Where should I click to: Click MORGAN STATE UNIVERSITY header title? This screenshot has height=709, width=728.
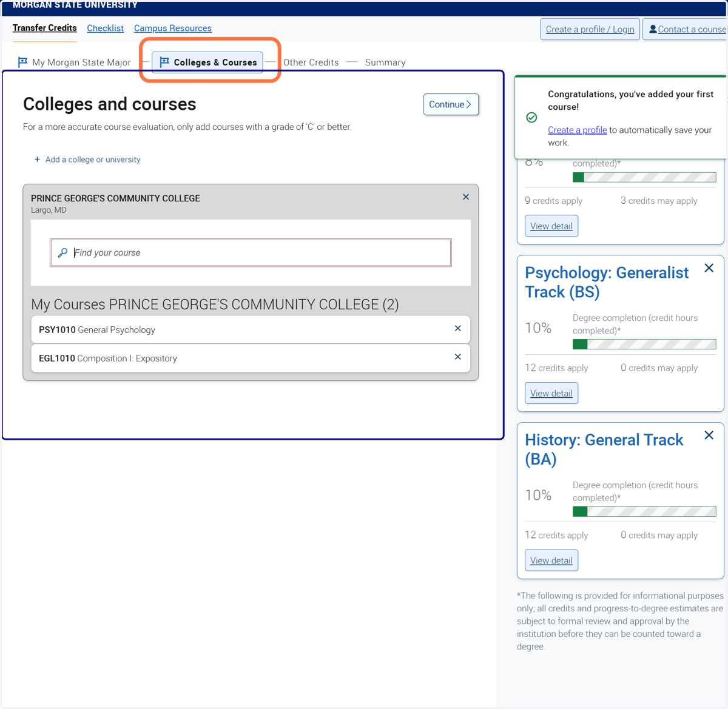click(75, 5)
